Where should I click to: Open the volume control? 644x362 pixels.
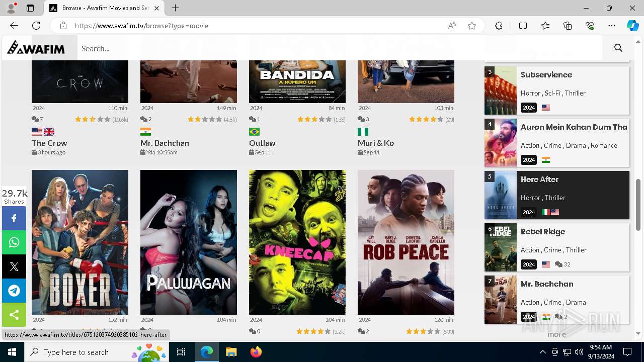tap(579, 352)
